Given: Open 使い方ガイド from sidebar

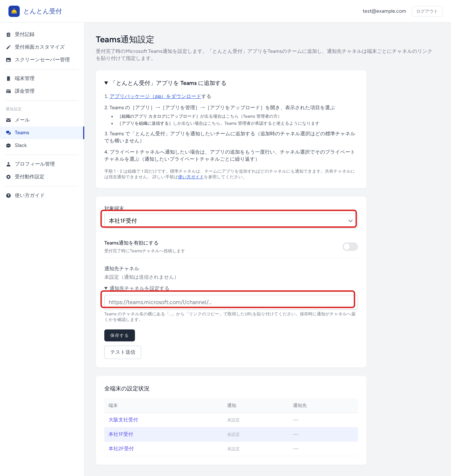Looking at the screenshot, I should point(42,195).
